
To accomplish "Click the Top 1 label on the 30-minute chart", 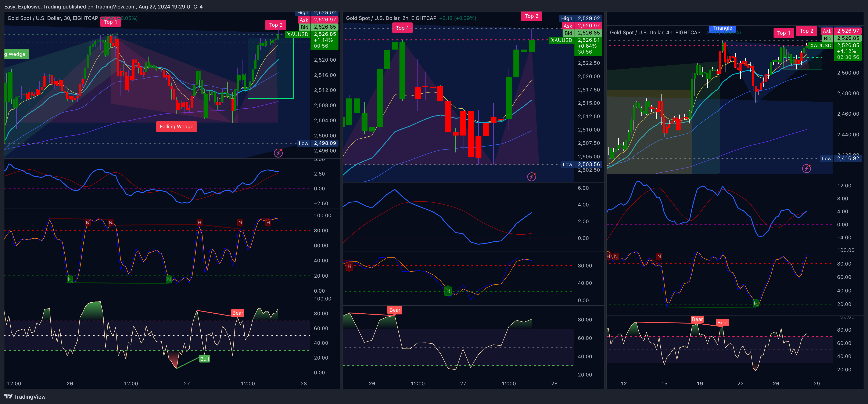I will coord(111,22).
